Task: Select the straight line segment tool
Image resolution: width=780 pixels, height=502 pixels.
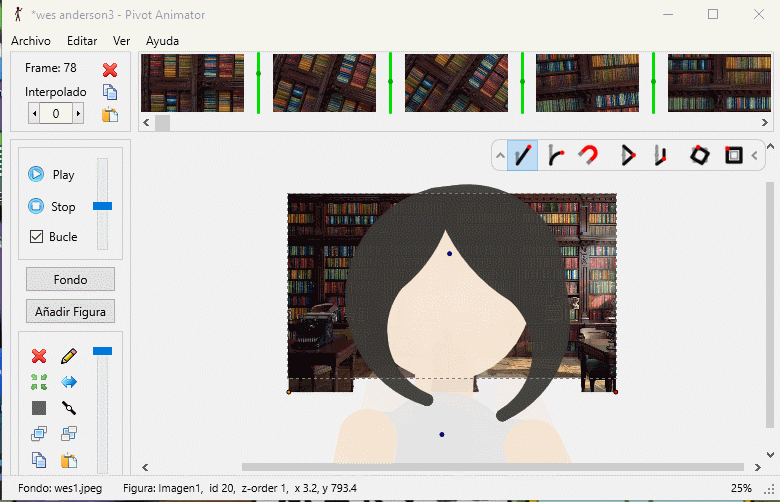Action: 522,155
